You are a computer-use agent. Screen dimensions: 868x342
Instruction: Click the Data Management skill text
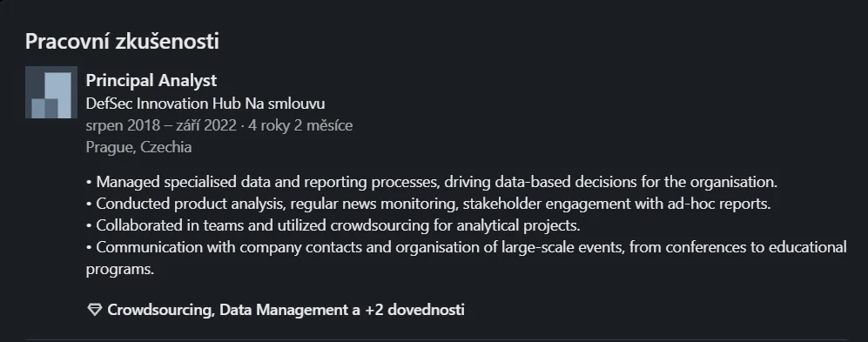click(x=284, y=310)
